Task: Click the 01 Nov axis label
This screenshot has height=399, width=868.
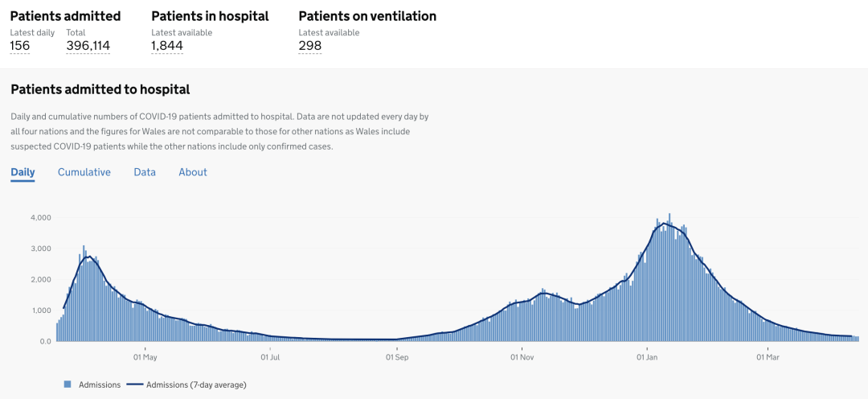Action: [521, 357]
